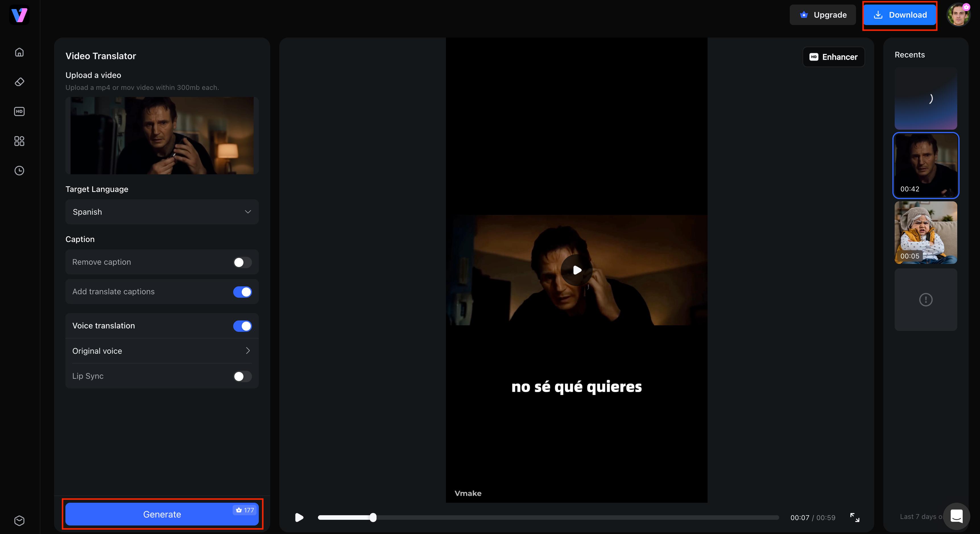Click the play button below video
Screen dimensions: 980x534
(x=299, y=517)
